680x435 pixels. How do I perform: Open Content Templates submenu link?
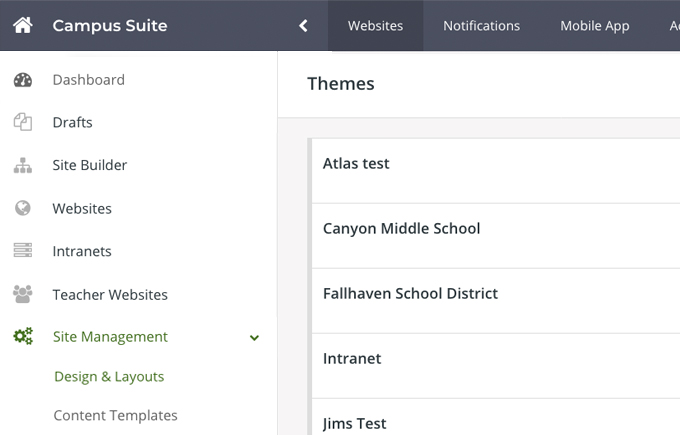click(115, 415)
